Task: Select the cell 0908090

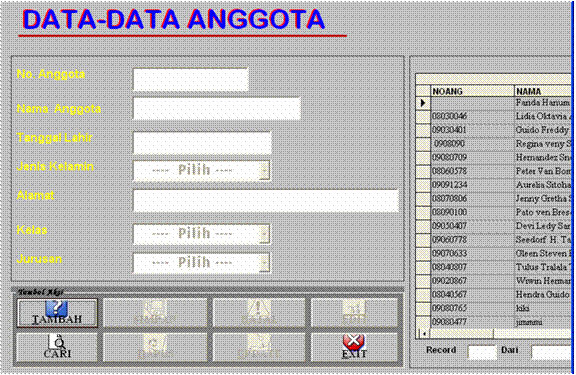Action: (x=472, y=144)
